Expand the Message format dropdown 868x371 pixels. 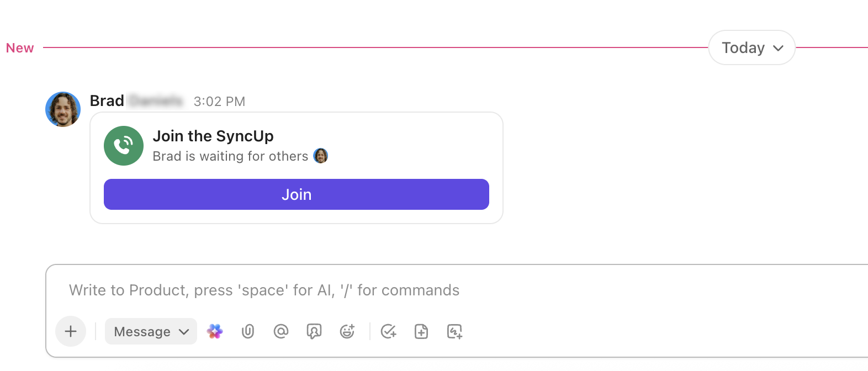point(151,331)
